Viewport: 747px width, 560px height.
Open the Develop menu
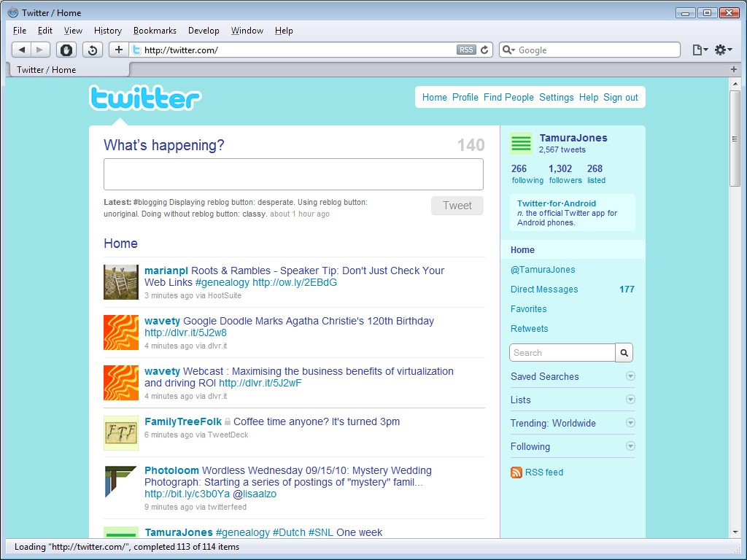(x=204, y=31)
